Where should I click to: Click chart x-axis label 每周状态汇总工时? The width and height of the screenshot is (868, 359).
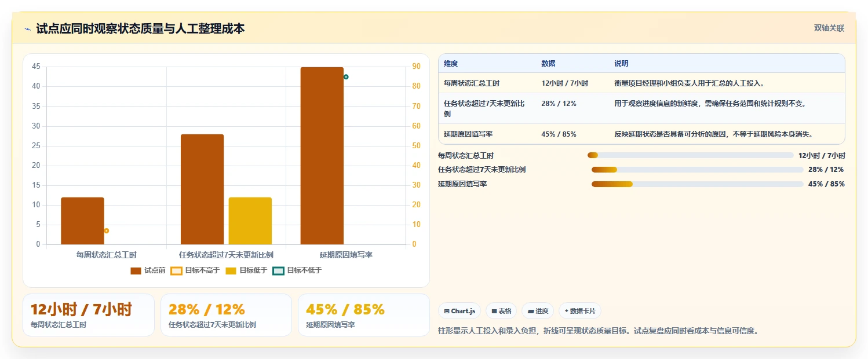107,255
